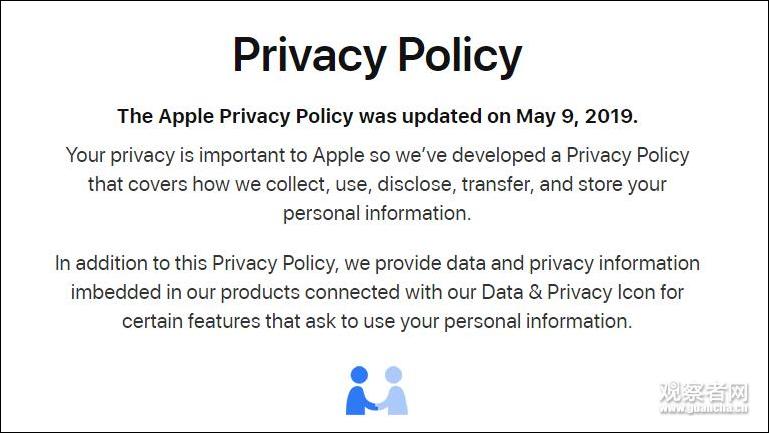Click the word 'imbedded' in second paragraph
The image size is (769, 433).
114,293
